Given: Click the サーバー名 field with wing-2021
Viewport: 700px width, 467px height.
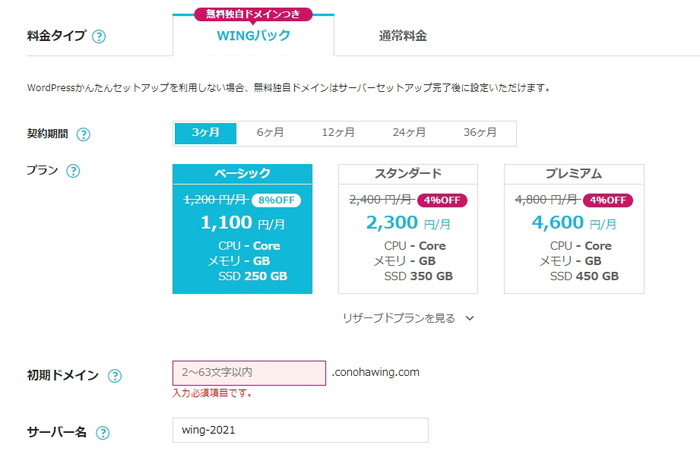Looking at the screenshot, I should coord(300,430).
